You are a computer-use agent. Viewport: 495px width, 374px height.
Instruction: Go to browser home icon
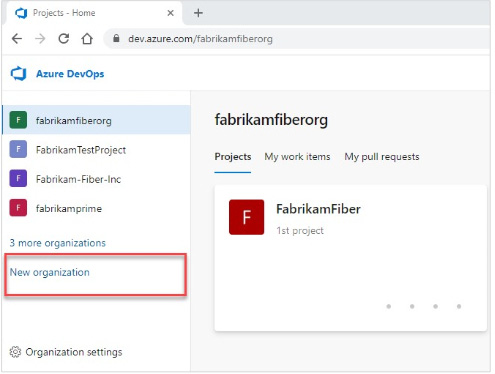click(87, 39)
